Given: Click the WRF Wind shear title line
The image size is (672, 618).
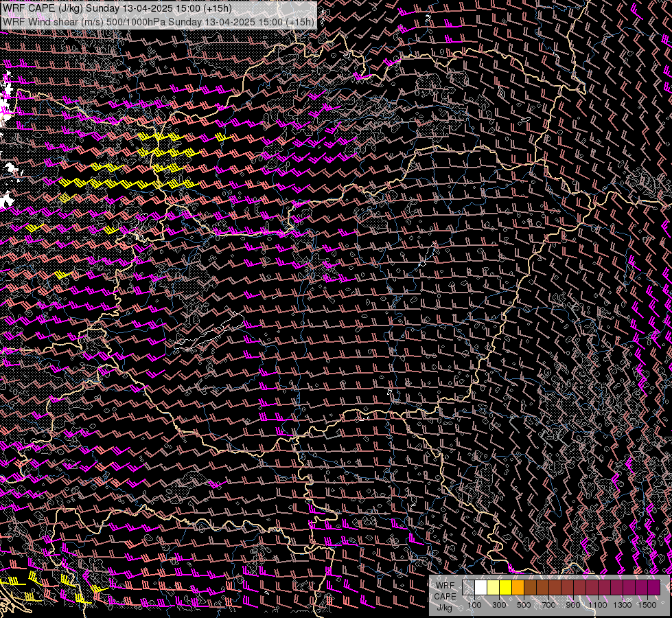Looking at the screenshot, I should pyautogui.click(x=159, y=21).
